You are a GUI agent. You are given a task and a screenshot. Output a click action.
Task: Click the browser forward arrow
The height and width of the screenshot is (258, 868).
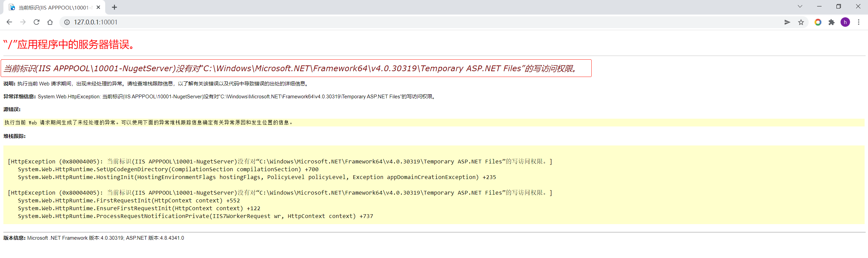[23, 22]
